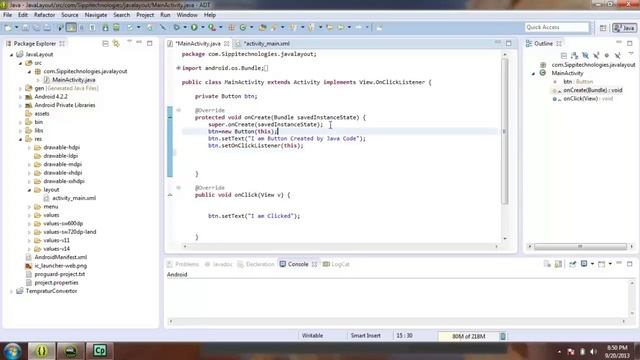The width and height of the screenshot is (640, 360).
Task: Open the New toolbar dropdown arrow
Action: point(16,27)
